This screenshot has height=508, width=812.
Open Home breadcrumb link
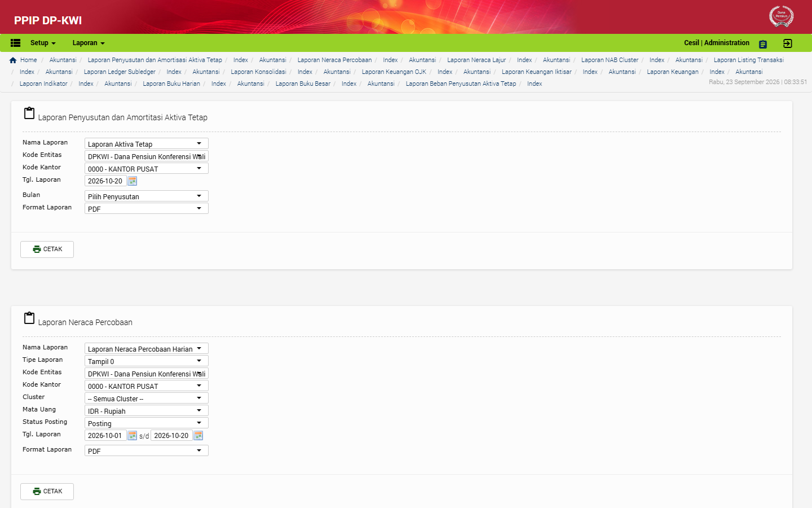(29, 60)
